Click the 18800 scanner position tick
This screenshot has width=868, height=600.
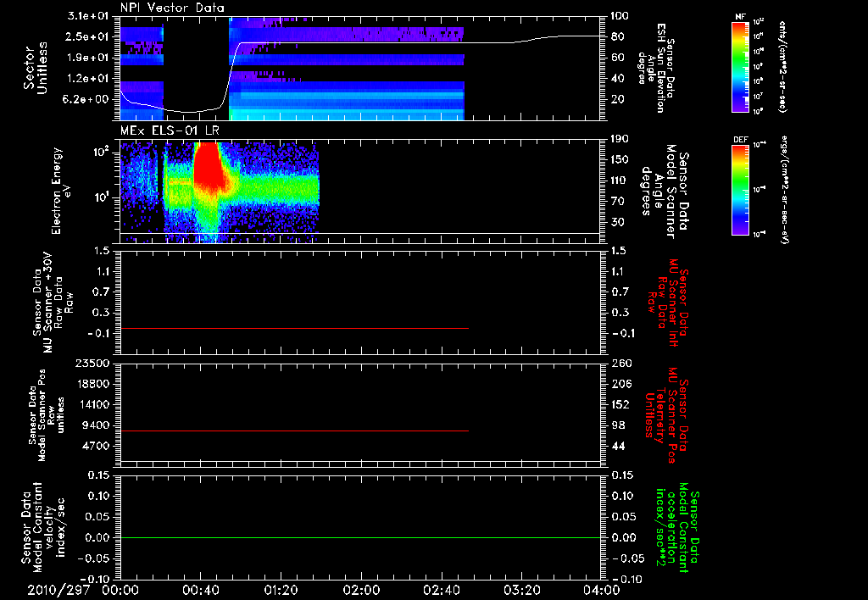coord(93,384)
